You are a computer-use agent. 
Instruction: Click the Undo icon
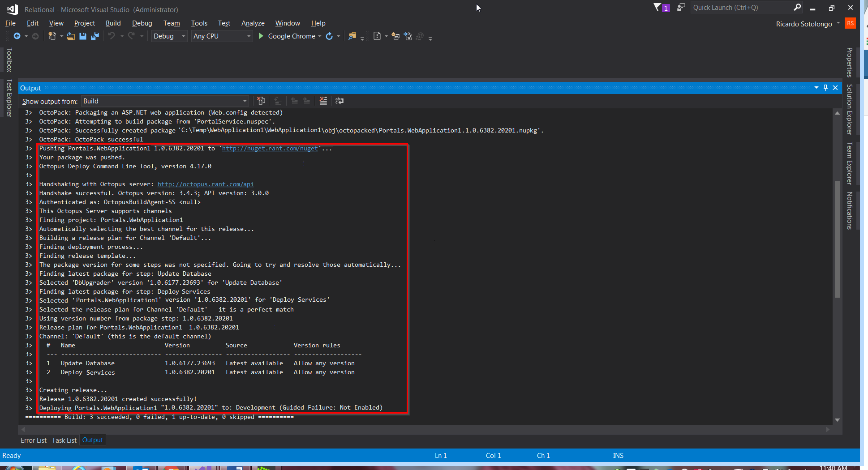112,36
